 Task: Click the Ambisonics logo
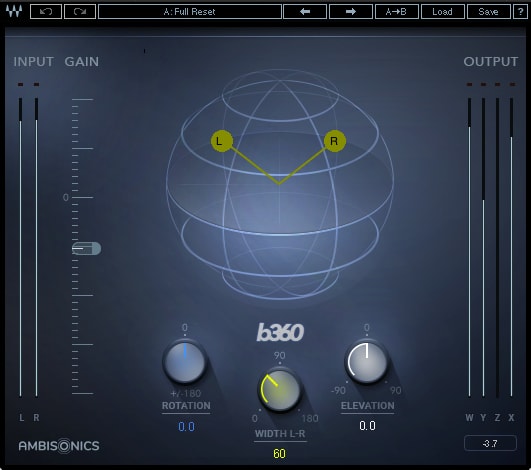(x=59, y=446)
